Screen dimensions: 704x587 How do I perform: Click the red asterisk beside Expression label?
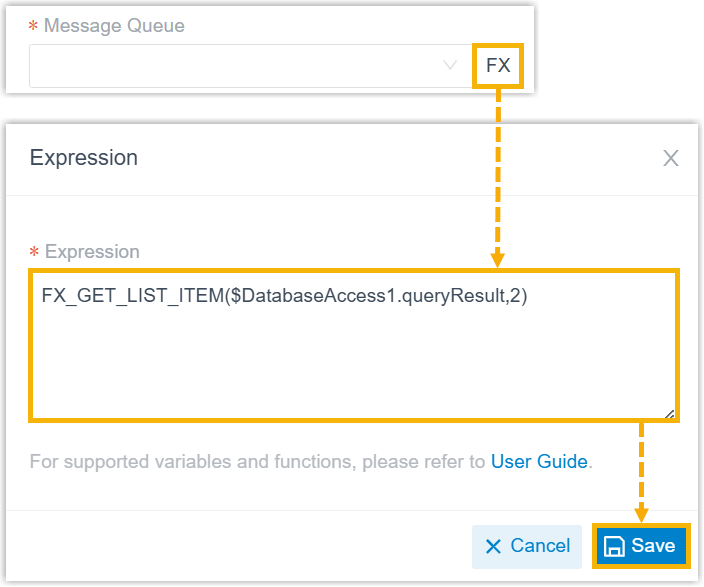tap(34, 252)
